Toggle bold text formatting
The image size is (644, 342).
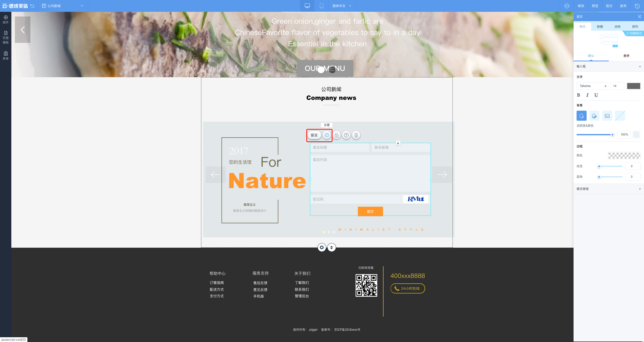point(578,95)
